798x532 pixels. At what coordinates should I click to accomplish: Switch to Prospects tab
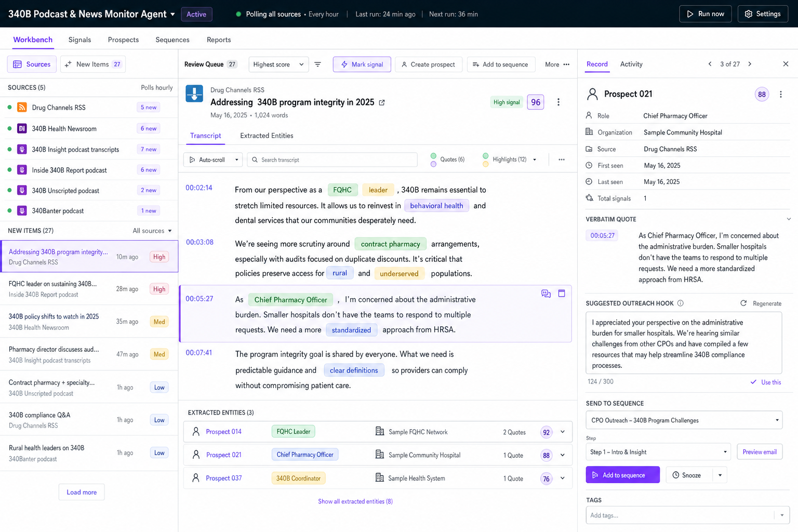(123, 39)
